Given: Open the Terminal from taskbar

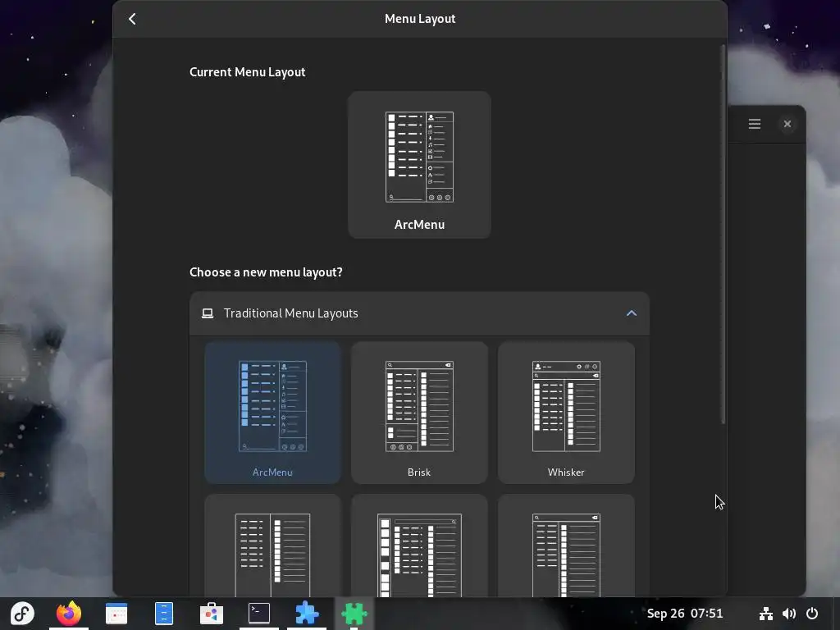Looking at the screenshot, I should pos(258,614).
